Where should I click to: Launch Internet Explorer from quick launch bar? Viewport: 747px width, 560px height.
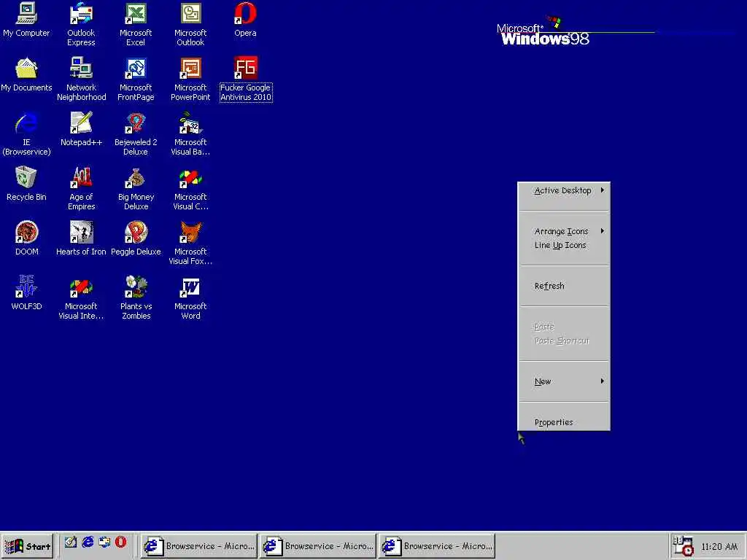click(88, 542)
